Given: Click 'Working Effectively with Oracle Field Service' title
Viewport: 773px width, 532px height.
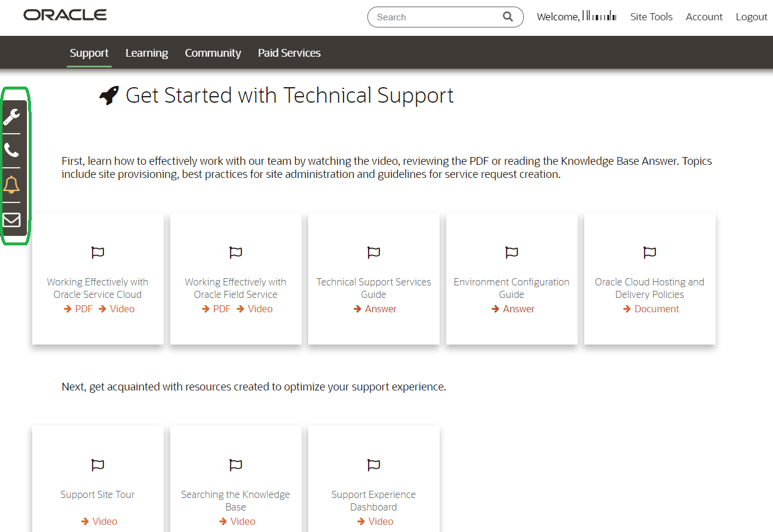Looking at the screenshot, I should [x=235, y=288].
